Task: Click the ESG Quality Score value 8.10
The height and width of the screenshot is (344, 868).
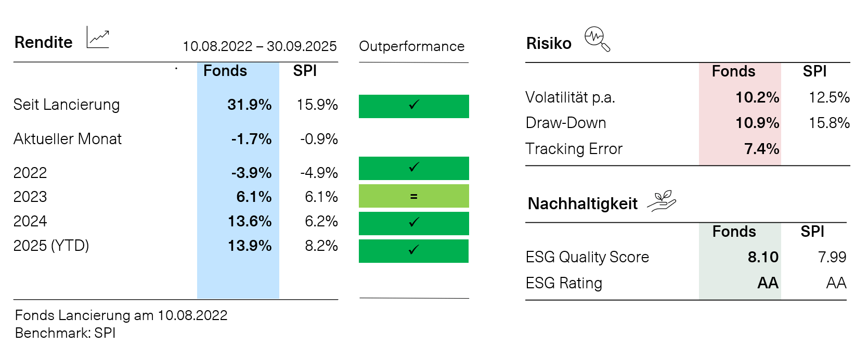Action: click(x=763, y=257)
